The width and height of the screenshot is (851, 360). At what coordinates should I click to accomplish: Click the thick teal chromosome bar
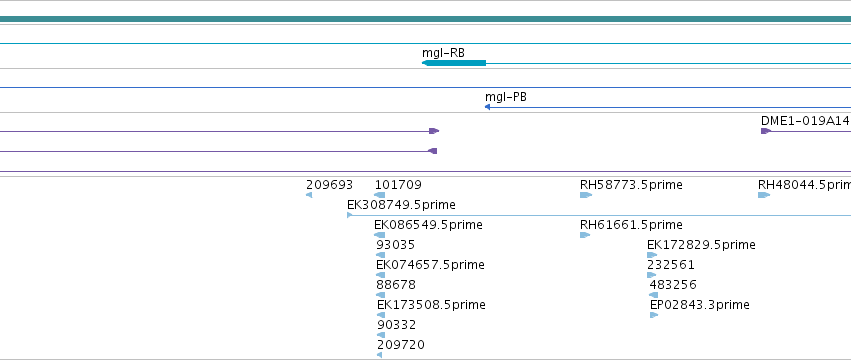coord(426,19)
